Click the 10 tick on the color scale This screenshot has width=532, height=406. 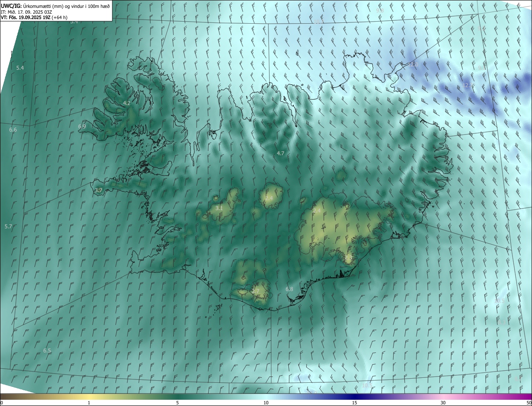(x=266, y=403)
